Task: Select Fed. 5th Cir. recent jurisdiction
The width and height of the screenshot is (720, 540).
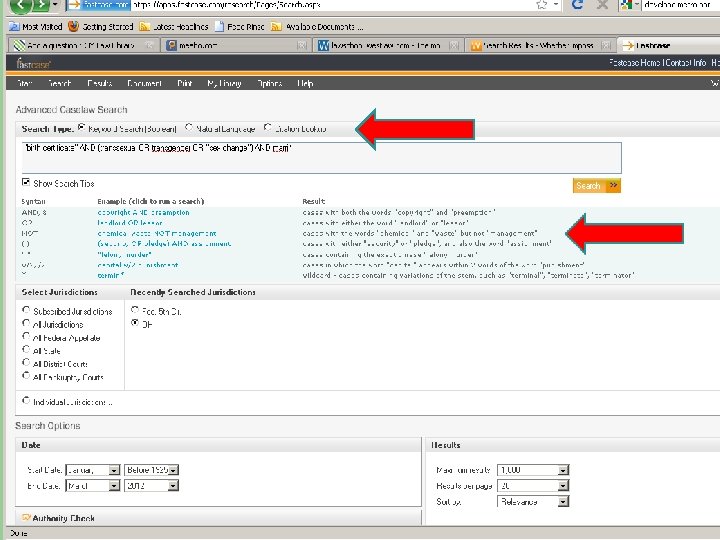Action: click(x=135, y=310)
